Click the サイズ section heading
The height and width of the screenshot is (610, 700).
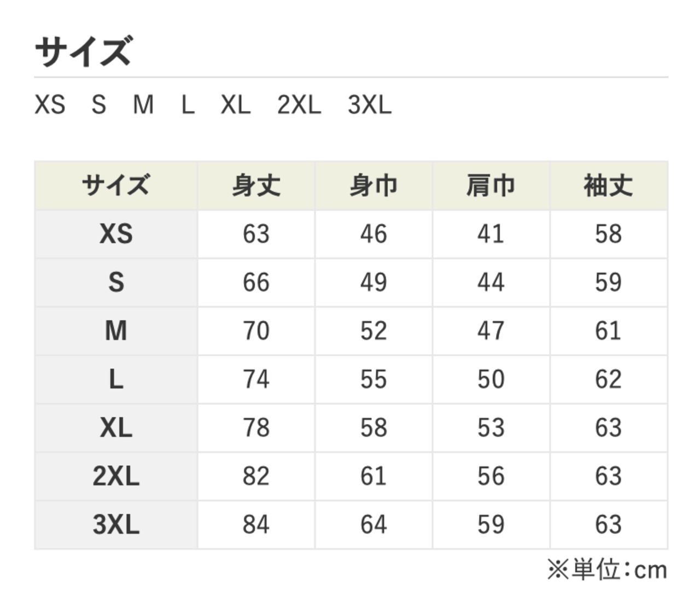(83, 51)
